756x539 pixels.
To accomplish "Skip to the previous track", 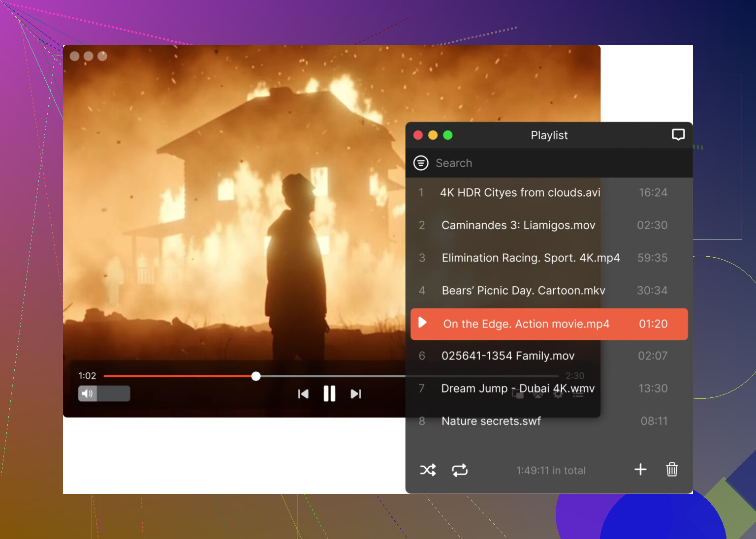I will [303, 394].
